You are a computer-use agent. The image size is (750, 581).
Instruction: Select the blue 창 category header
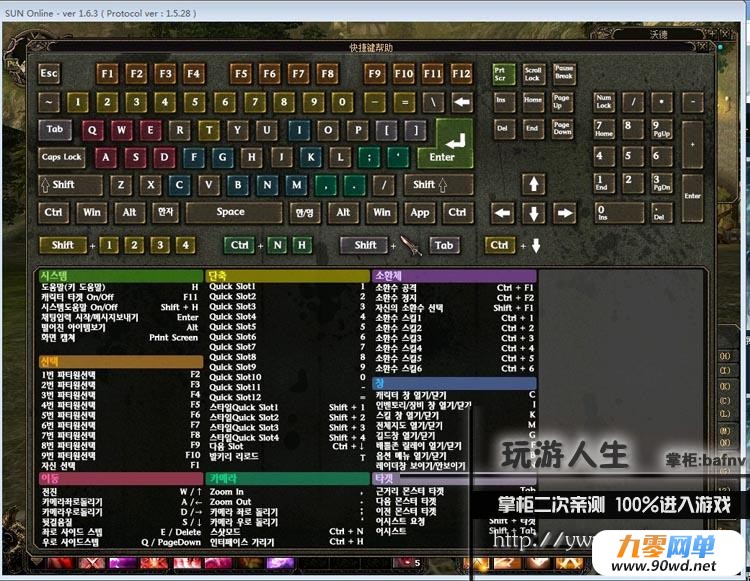click(454, 383)
